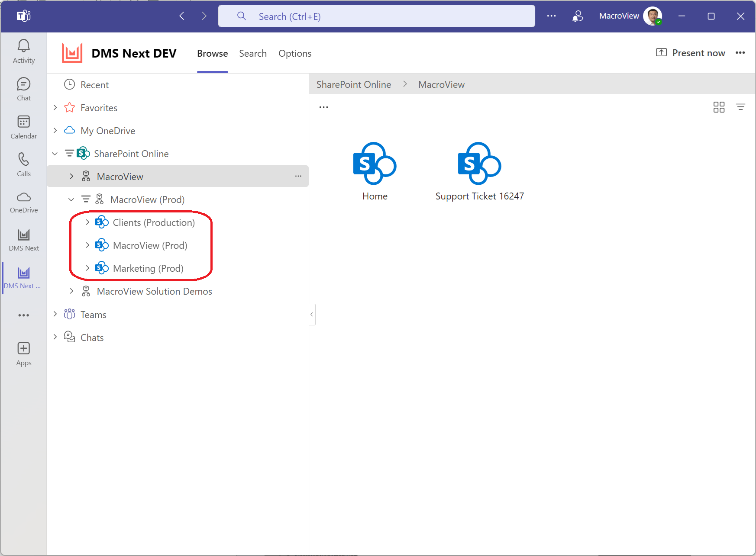Image resolution: width=756 pixels, height=556 pixels.
Task: Open the sort filter icon in content pane
Action: click(740, 107)
